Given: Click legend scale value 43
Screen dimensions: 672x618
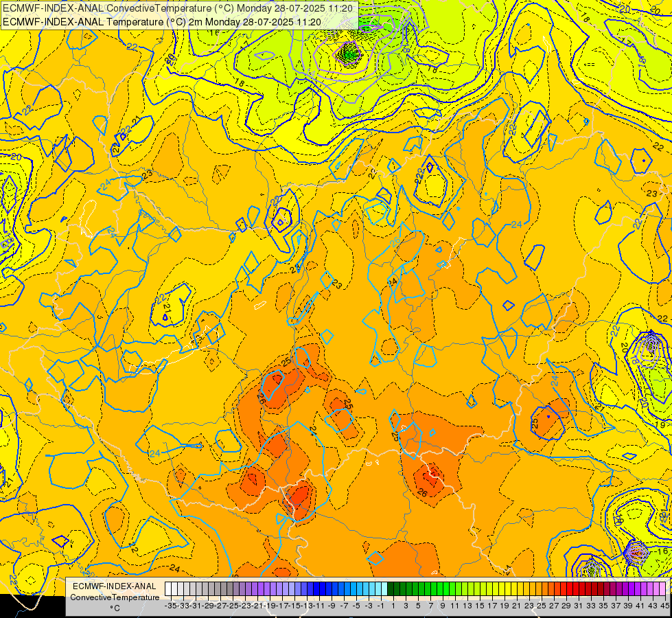Looking at the screenshot, I should (653, 606).
